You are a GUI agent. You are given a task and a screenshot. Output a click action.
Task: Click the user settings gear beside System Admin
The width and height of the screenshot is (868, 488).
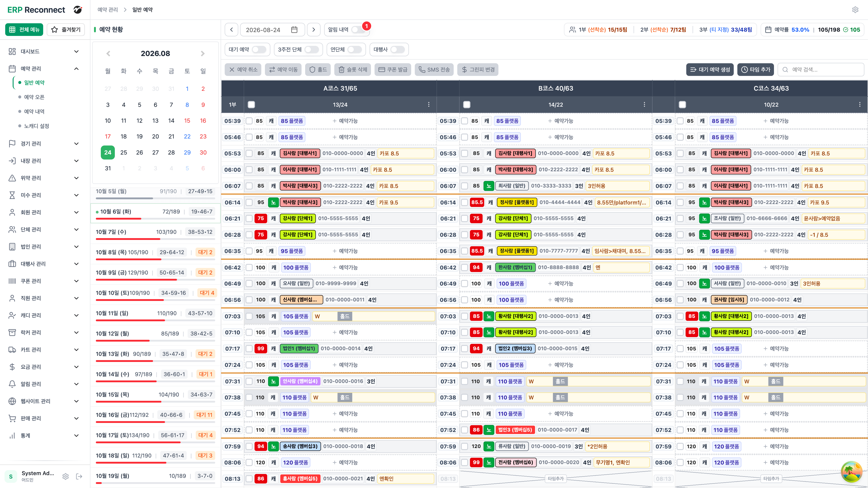click(x=65, y=476)
